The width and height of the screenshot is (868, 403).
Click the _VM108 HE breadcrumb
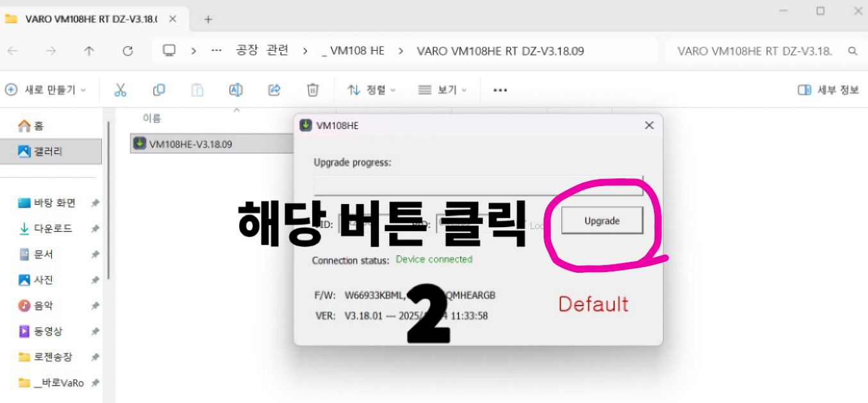353,50
